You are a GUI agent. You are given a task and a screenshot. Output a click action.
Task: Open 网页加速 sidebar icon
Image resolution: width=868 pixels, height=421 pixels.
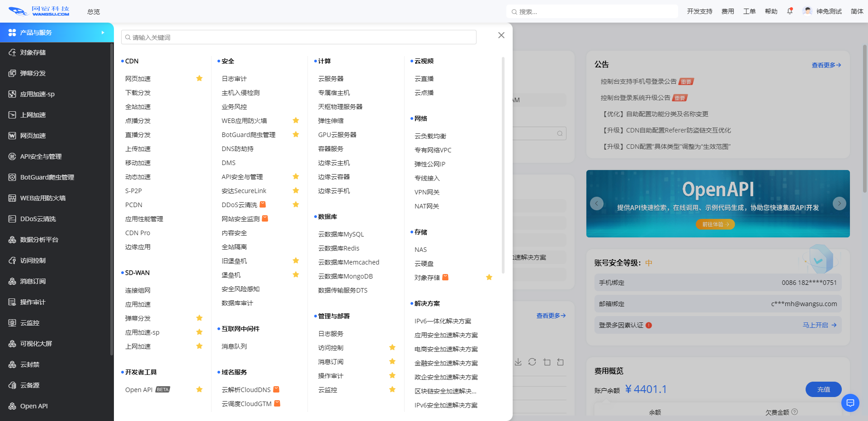(x=12, y=136)
